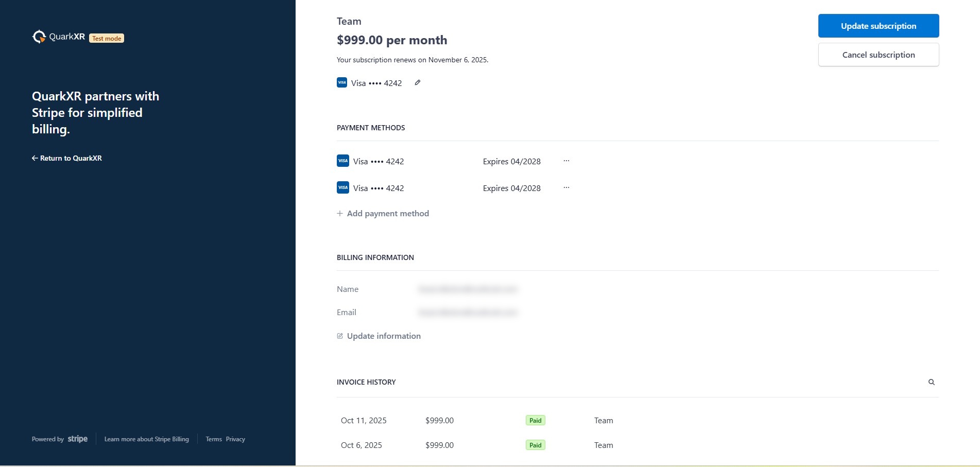Open the invoice history search icon
Viewport: 980px width, 467px height.
click(x=932, y=382)
